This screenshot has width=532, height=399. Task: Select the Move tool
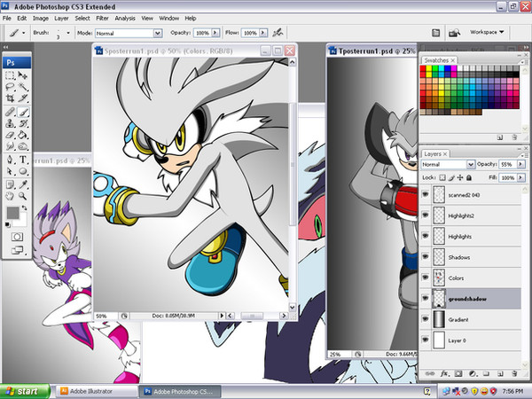pos(23,75)
